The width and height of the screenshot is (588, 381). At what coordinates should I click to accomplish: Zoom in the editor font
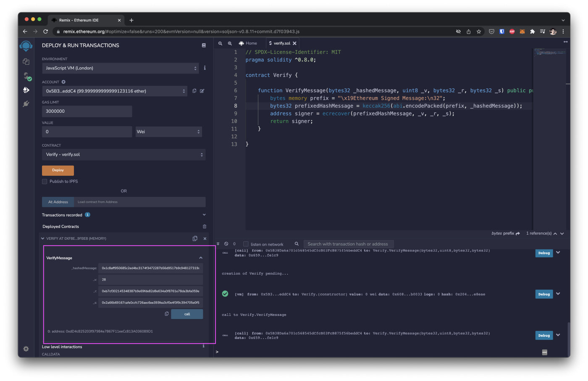point(230,43)
